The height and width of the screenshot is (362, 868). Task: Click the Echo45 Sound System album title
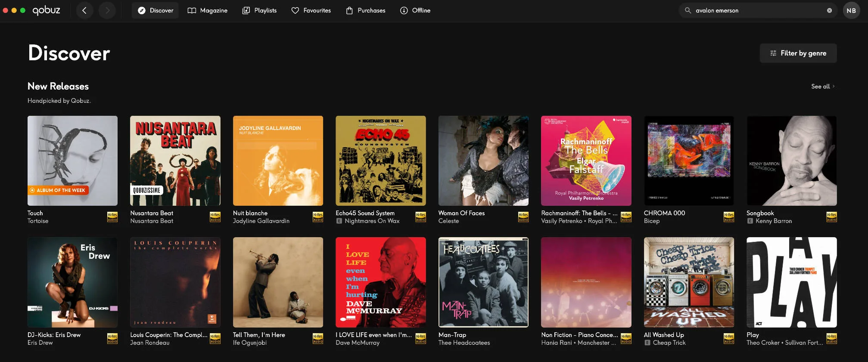pyautogui.click(x=365, y=213)
